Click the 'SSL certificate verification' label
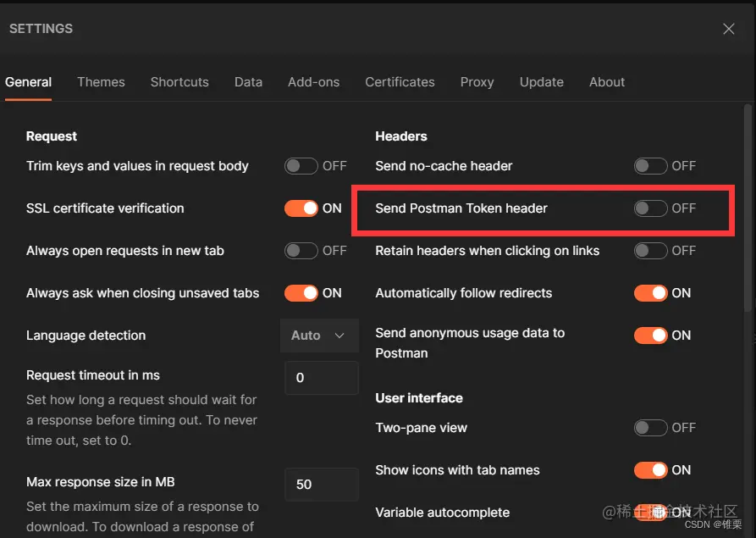756x538 pixels. click(105, 208)
